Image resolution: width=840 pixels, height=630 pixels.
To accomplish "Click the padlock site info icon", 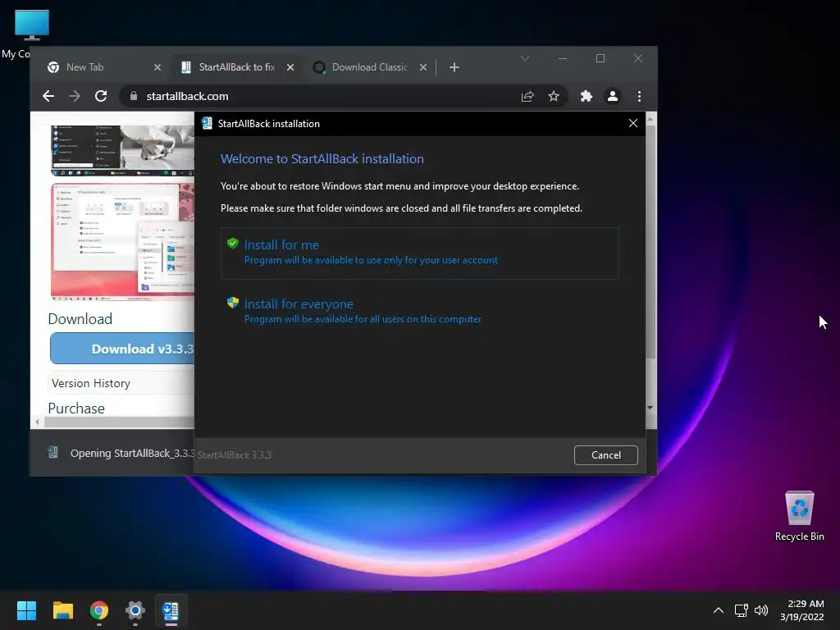I will tap(134, 96).
